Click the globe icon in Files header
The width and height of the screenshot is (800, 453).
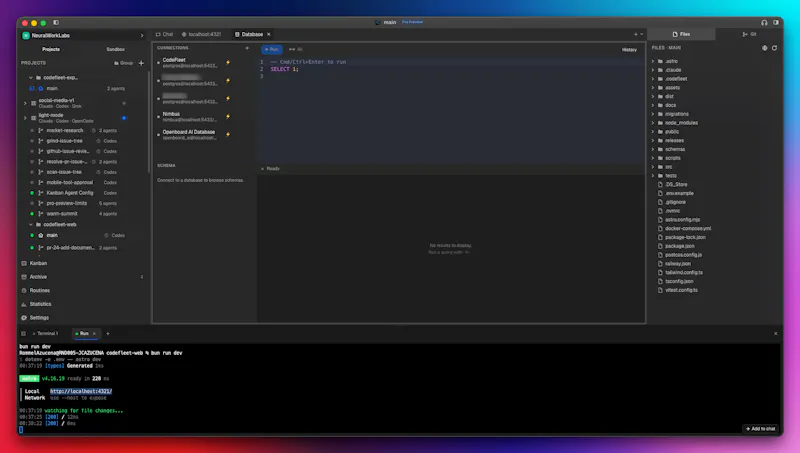click(x=764, y=48)
